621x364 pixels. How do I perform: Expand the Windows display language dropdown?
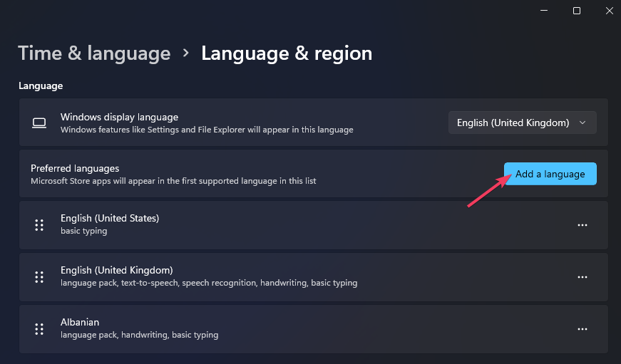coord(522,123)
